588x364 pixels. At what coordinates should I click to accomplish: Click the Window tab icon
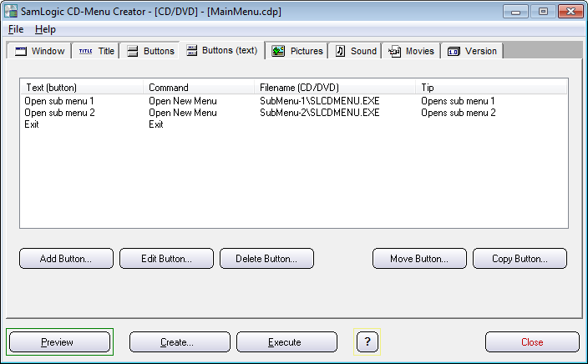pyautogui.click(x=21, y=51)
